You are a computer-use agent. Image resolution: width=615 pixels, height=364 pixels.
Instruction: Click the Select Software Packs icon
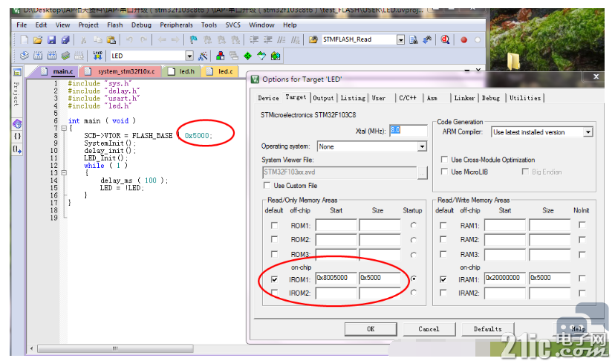point(261,56)
